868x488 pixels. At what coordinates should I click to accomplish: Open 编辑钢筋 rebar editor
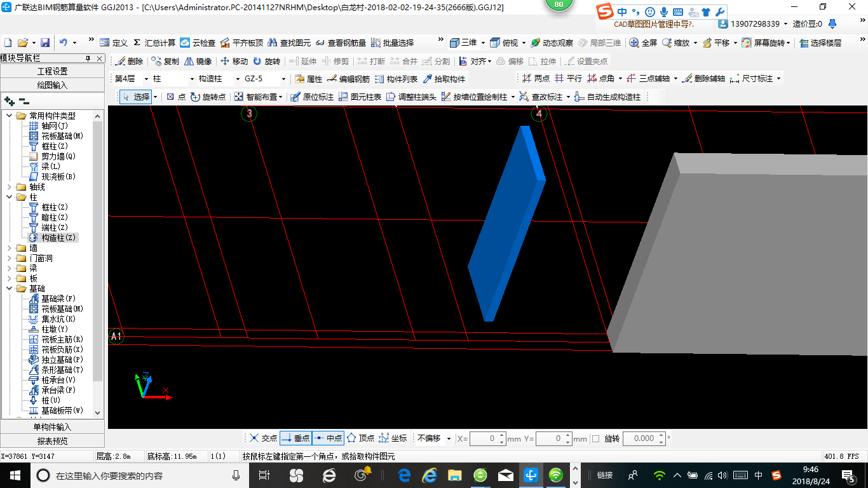tap(348, 79)
